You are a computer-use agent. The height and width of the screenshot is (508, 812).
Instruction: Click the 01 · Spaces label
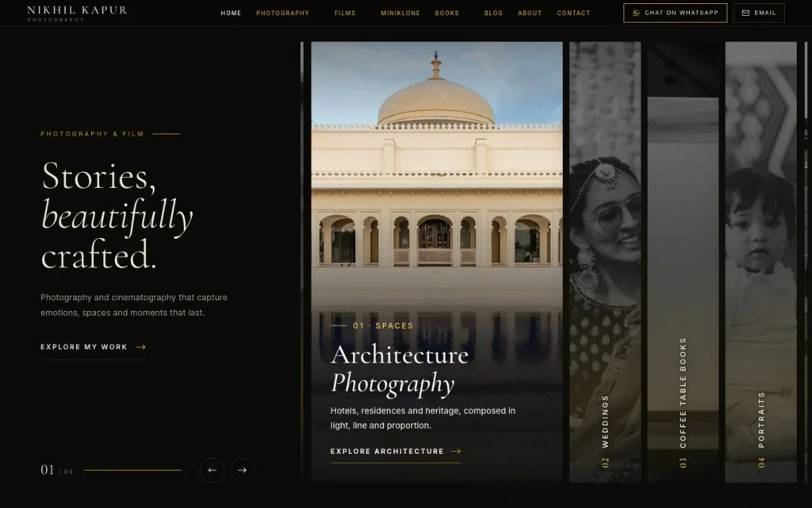(383, 325)
